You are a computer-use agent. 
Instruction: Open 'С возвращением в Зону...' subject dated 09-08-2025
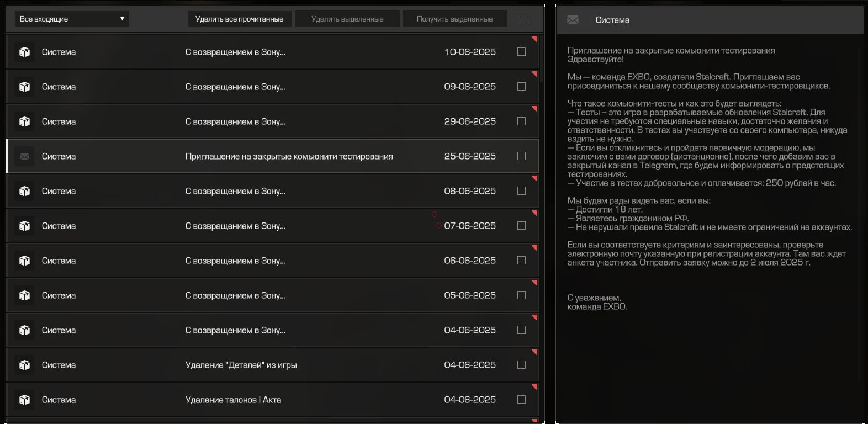coord(235,87)
